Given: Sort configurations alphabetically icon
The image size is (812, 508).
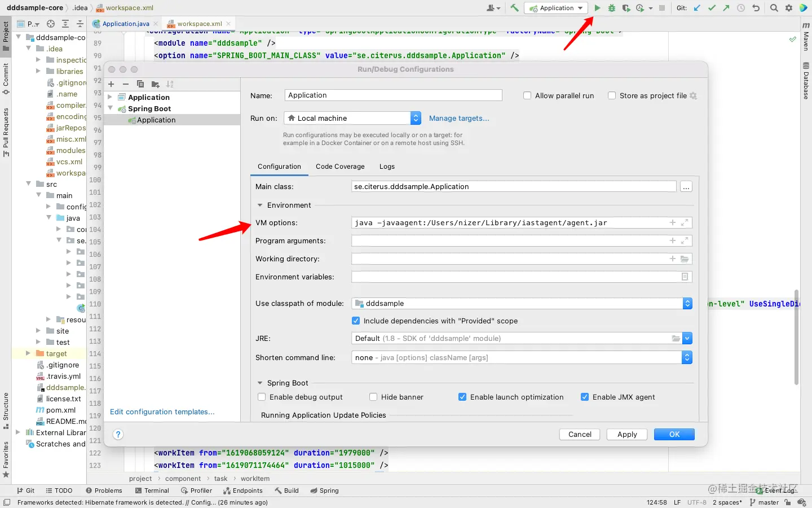Looking at the screenshot, I should tap(170, 84).
